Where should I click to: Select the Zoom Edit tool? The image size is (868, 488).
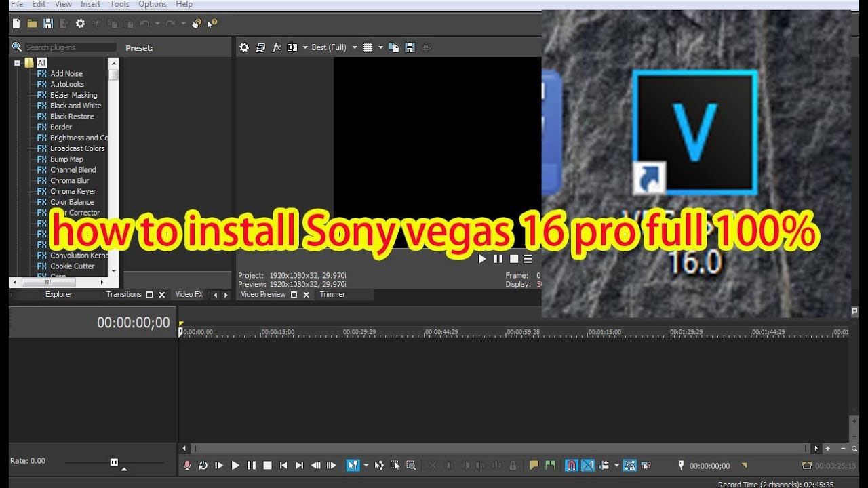[x=411, y=466]
